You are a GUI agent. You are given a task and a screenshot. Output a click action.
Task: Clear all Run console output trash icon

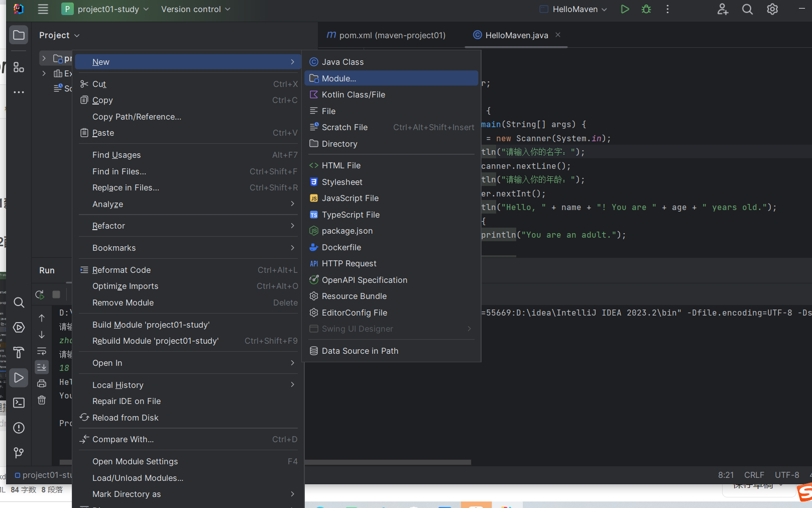(x=42, y=400)
